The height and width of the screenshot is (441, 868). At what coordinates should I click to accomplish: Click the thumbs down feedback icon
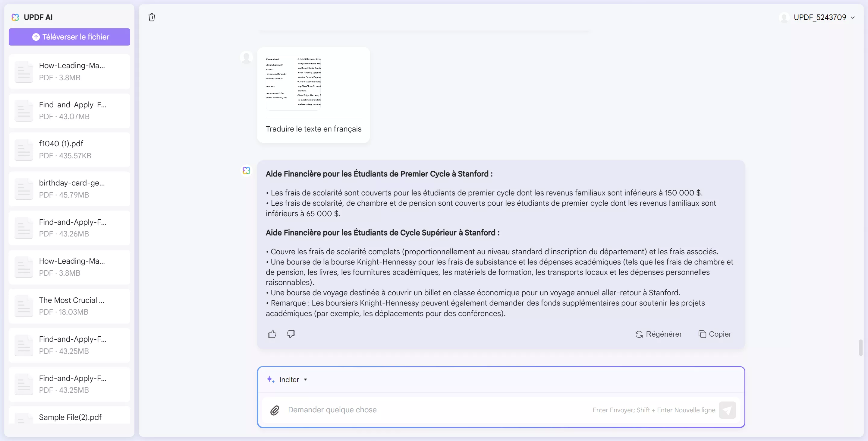pyautogui.click(x=291, y=334)
